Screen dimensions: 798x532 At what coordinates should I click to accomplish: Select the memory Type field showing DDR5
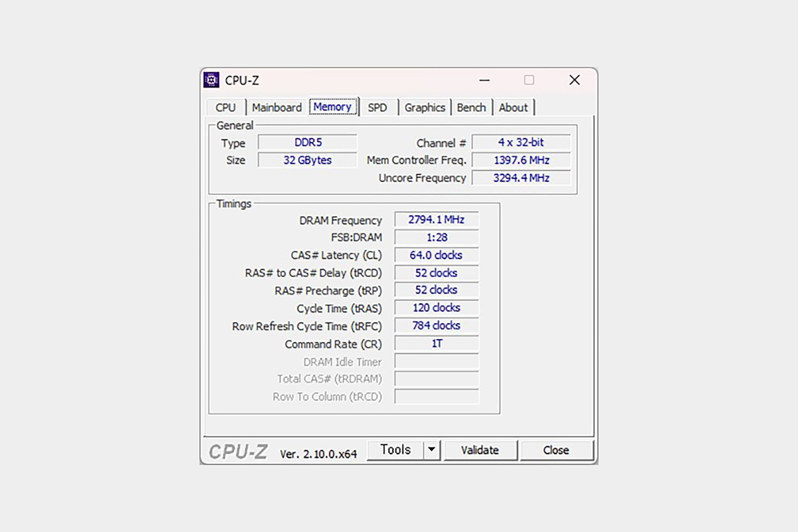point(308,142)
